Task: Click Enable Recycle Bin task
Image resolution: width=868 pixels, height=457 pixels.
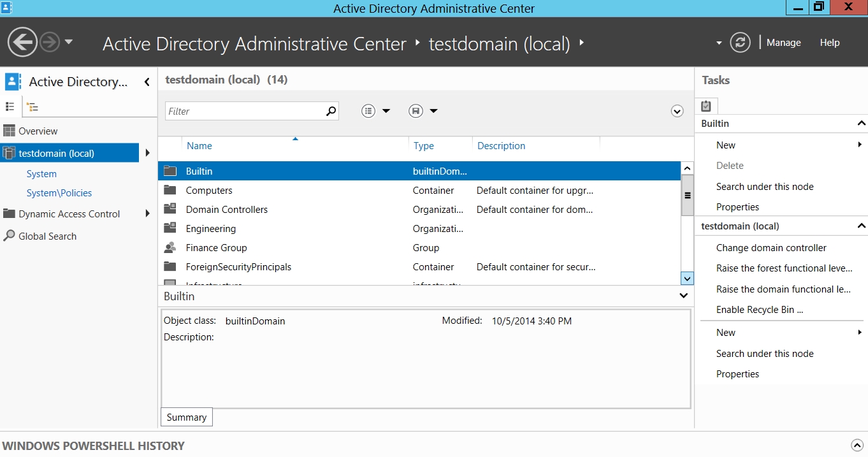Action: [x=760, y=310]
